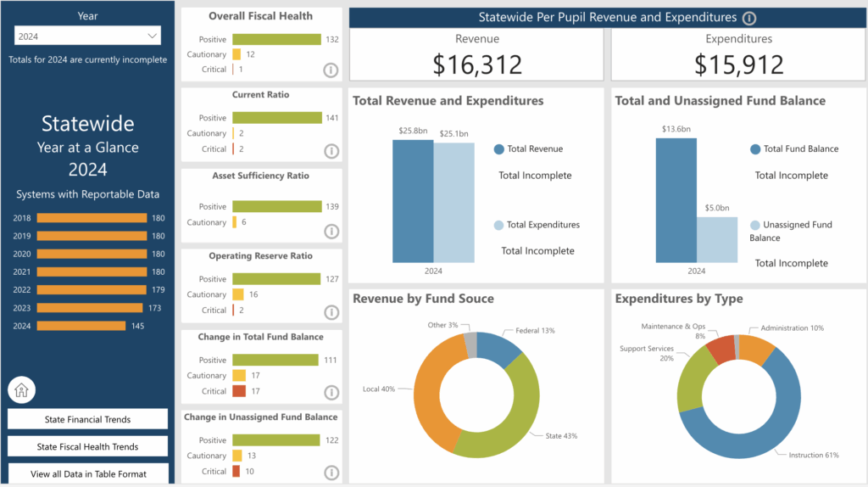The height and width of the screenshot is (487, 868).
Task: Show Operating Reserve Ratio info icon
Action: (331, 312)
